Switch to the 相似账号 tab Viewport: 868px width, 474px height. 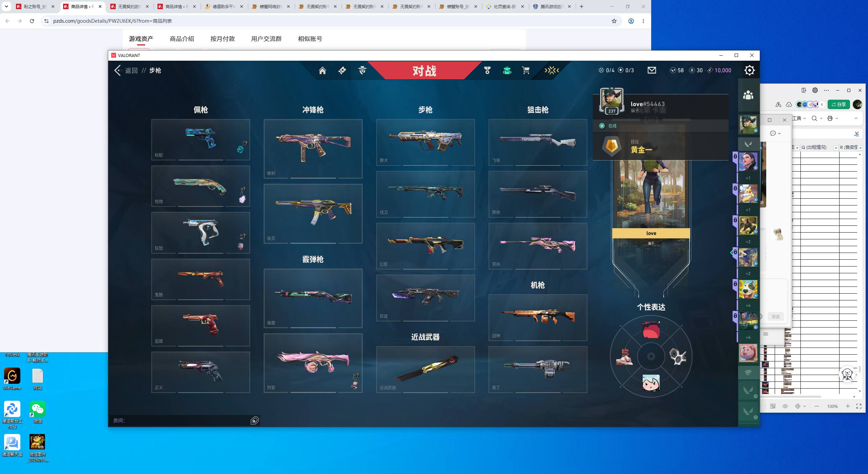310,39
